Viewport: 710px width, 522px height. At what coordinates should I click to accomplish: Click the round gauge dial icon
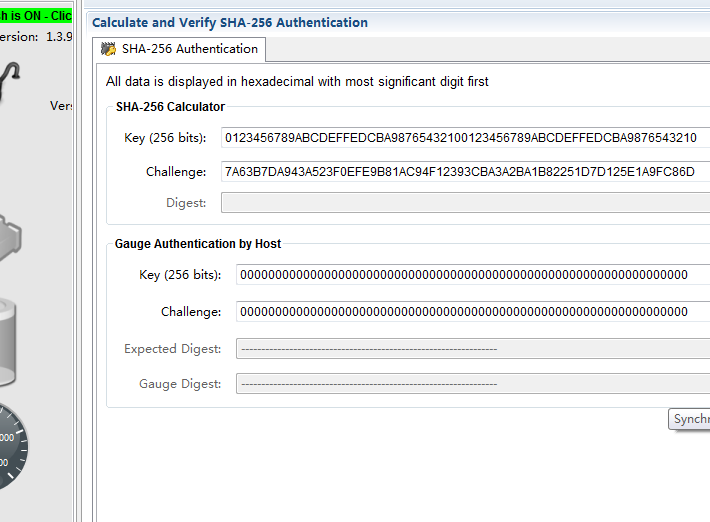pos(10,445)
